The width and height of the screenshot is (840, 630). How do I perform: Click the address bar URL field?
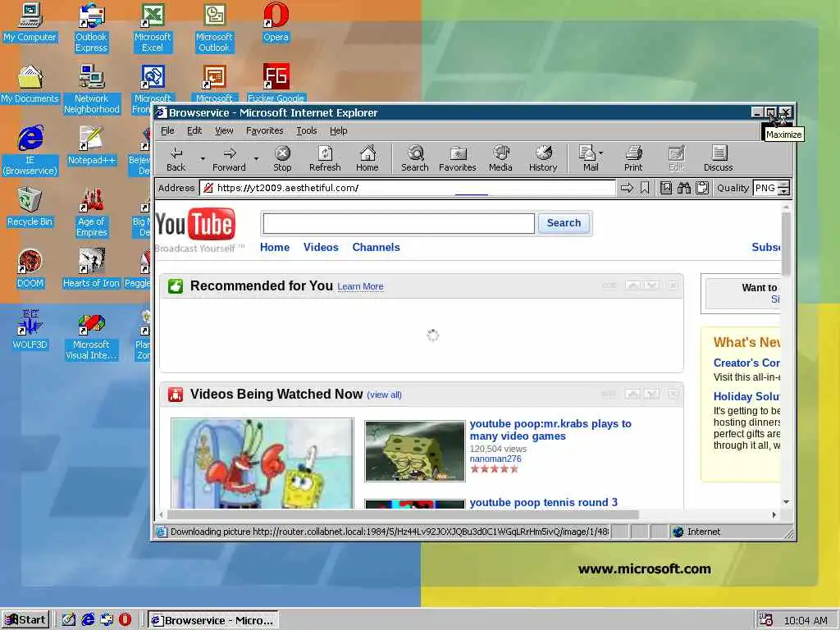click(407, 188)
